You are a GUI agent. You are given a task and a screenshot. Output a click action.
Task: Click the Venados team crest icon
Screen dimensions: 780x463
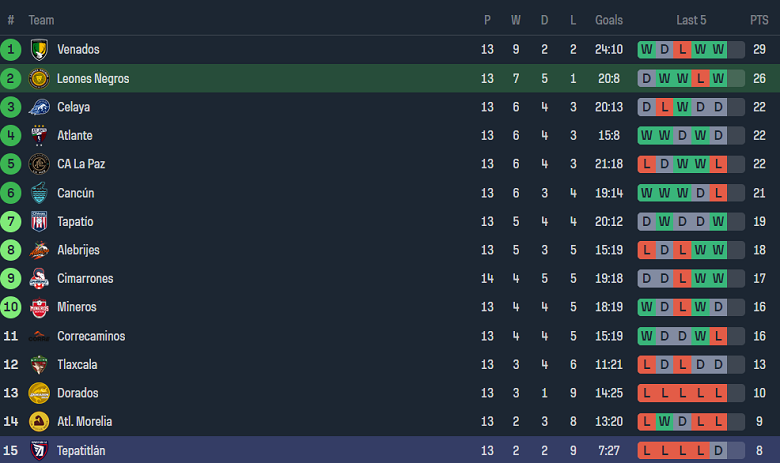[x=39, y=50]
